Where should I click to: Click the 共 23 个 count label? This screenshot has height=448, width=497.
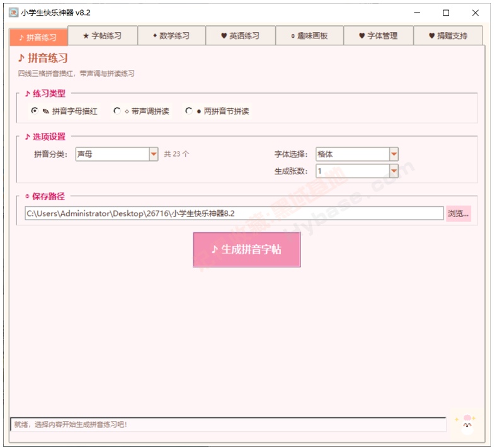pos(176,154)
